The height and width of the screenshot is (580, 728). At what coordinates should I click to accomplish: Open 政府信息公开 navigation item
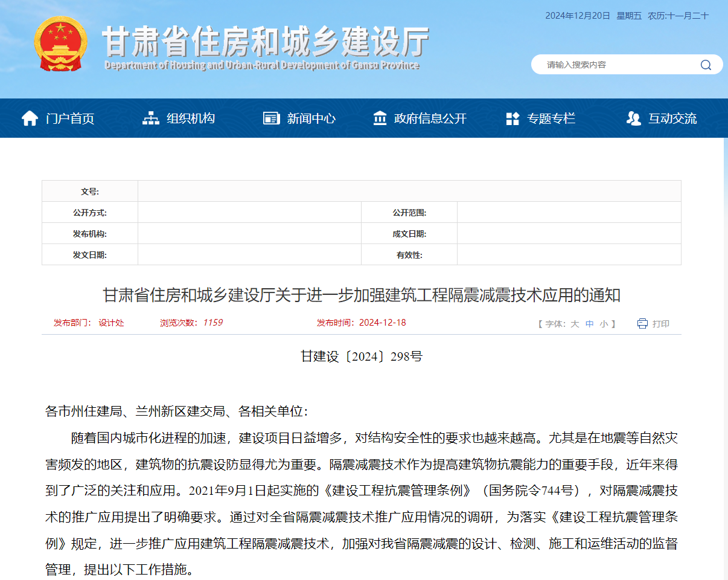tap(430, 118)
